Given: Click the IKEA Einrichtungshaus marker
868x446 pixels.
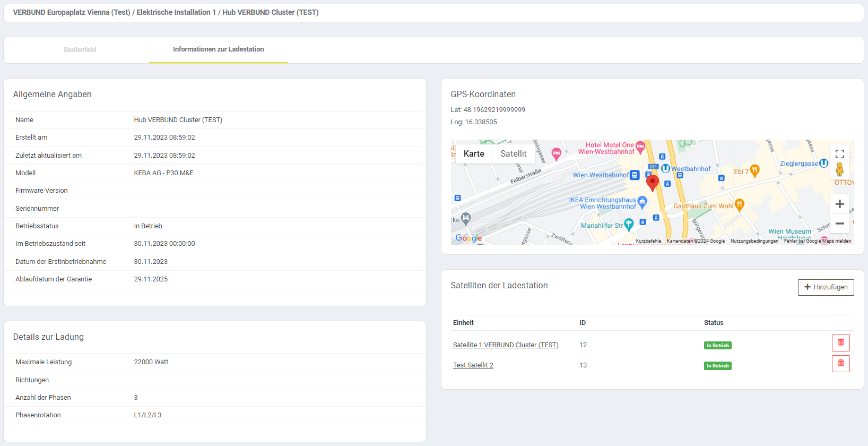Looking at the screenshot, I should pyautogui.click(x=642, y=202).
